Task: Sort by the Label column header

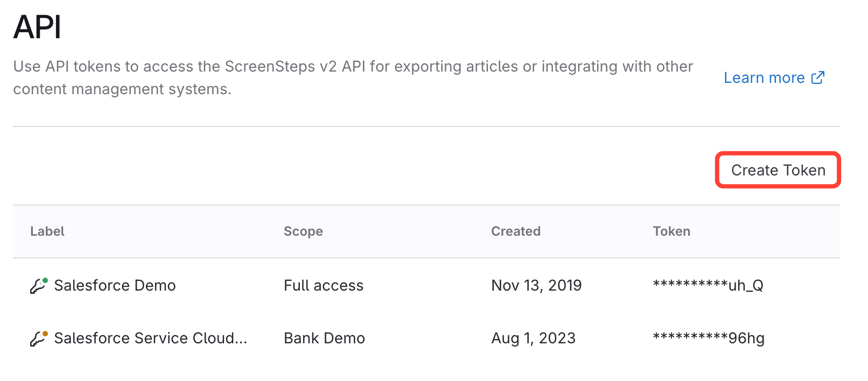Action: pos(47,231)
